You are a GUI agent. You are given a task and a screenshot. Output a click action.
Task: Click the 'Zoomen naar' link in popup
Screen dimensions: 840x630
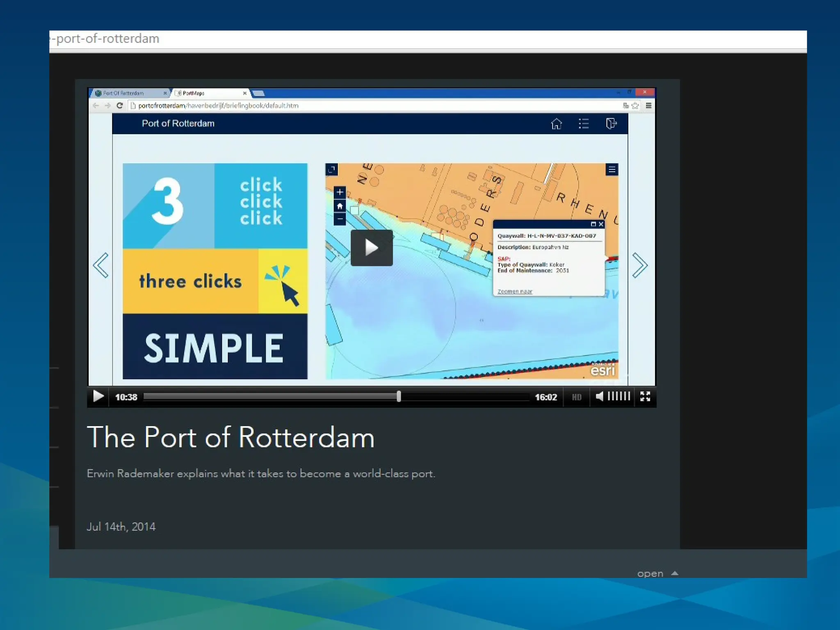pos(515,292)
